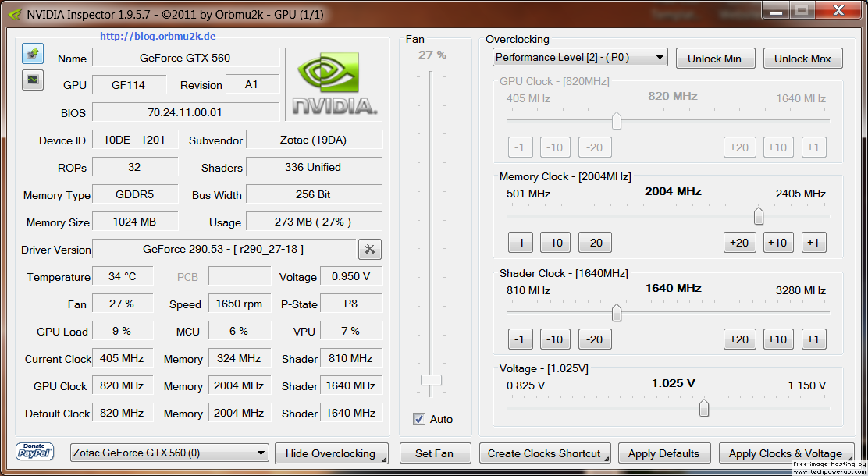Click the GPU Load value 9 %
Viewport: 868px width, 476px height.
point(123,330)
